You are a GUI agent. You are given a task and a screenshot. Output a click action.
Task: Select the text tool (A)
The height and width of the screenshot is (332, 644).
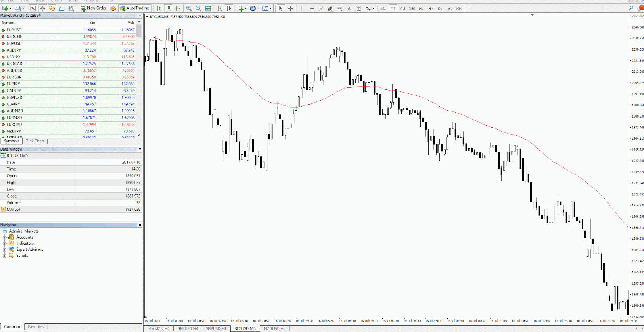(x=349, y=8)
